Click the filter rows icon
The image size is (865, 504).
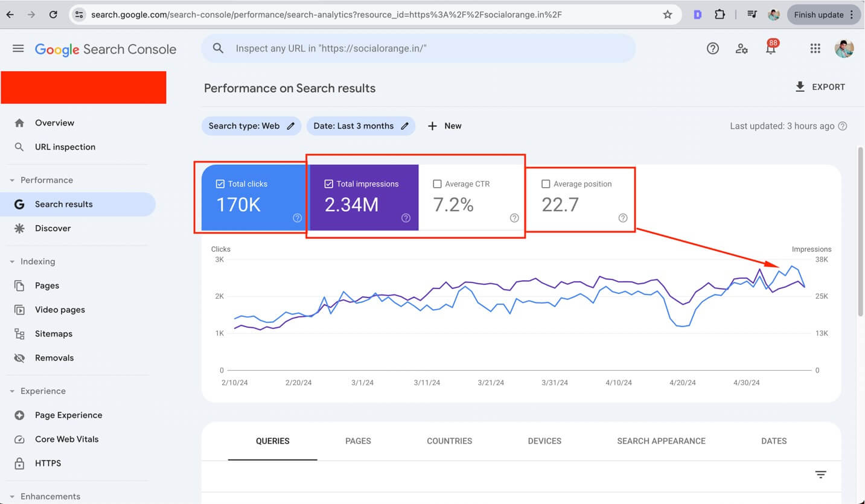pyautogui.click(x=820, y=475)
